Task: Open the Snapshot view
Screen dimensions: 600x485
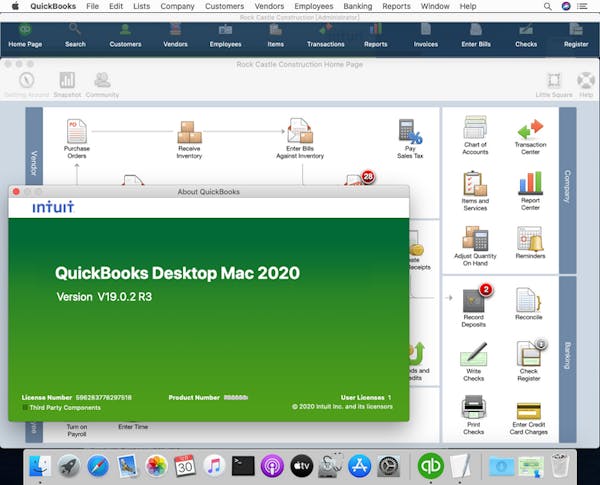Action: 67,82
